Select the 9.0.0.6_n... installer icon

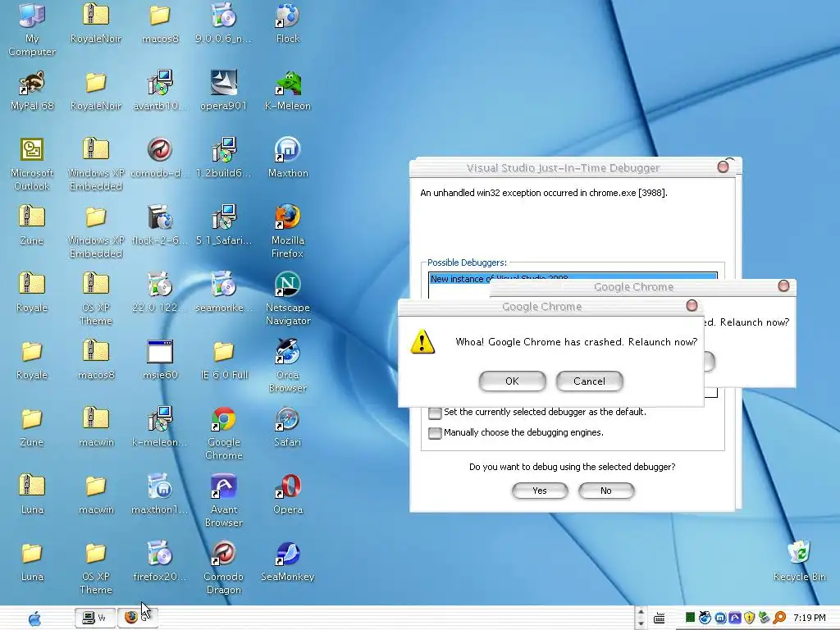tap(223, 22)
